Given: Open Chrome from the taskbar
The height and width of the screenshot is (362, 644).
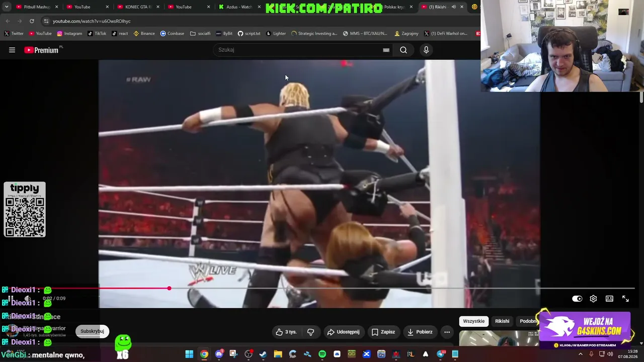Looking at the screenshot, I should pos(204,354).
